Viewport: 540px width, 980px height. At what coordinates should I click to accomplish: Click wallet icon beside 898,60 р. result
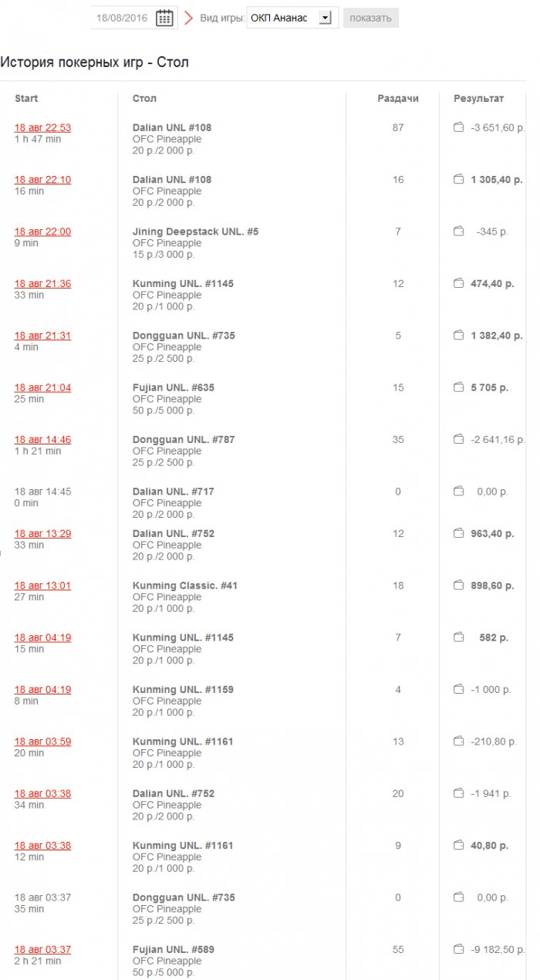[458, 586]
